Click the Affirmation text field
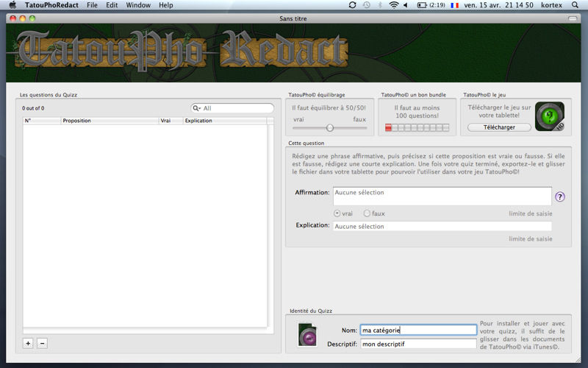This screenshot has height=368, width=588. tap(442, 196)
